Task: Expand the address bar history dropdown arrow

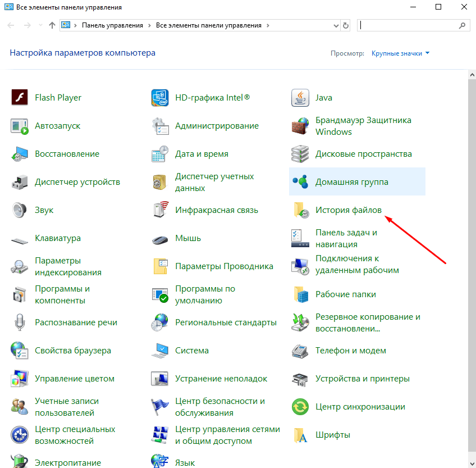Action: pyautogui.click(x=336, y=25)
